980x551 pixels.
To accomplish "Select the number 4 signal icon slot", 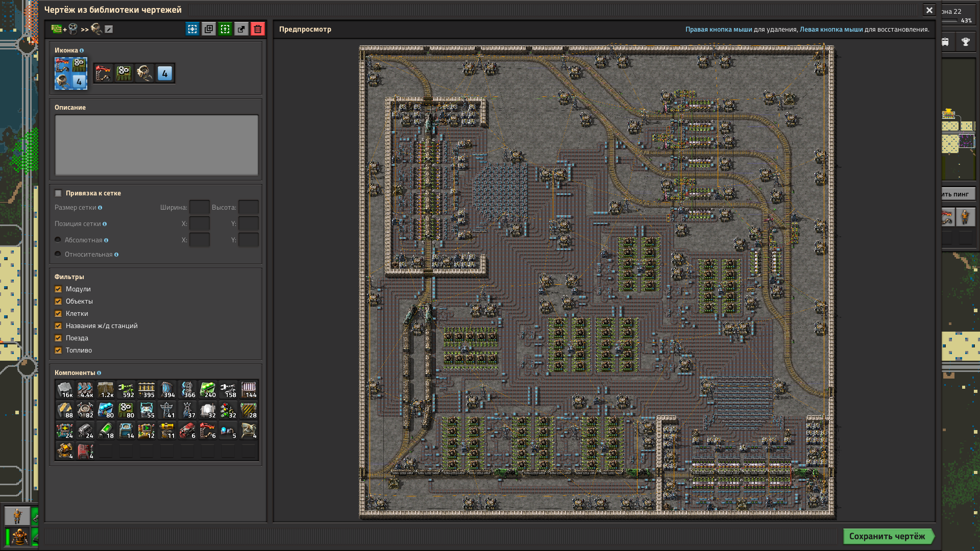I will click(x=165, y=73).
